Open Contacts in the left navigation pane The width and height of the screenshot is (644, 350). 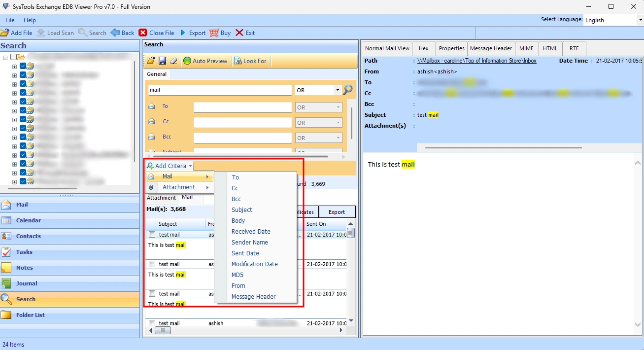pyautogui.click(x=70, y=236)
